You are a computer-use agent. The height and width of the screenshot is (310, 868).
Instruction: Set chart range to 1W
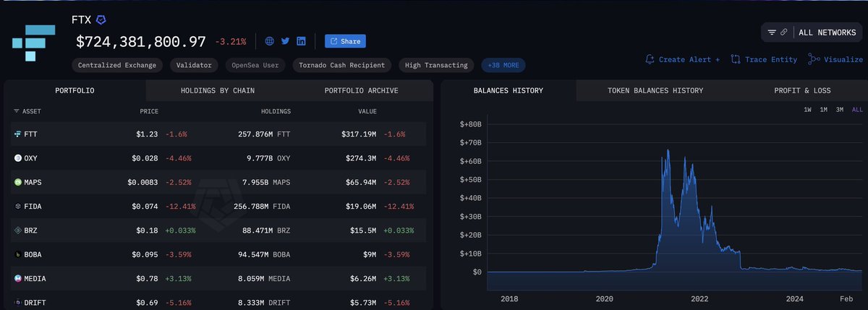[808, 110]
